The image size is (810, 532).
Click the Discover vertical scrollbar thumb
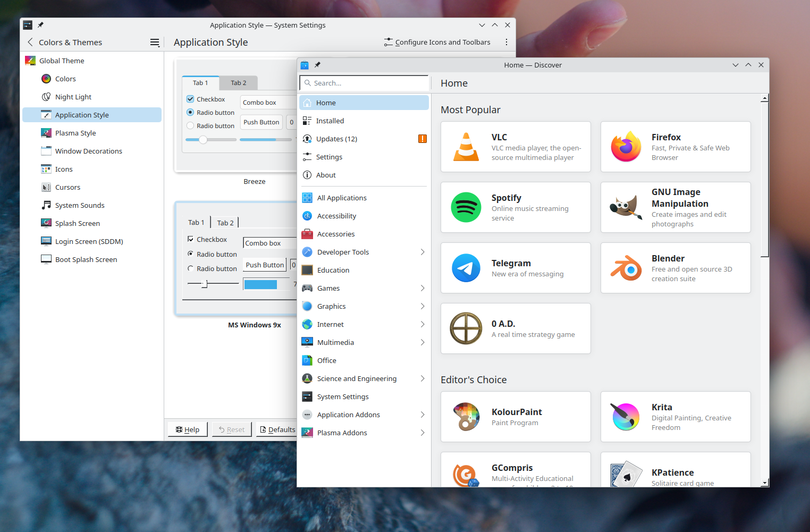(x=765, y=180)
